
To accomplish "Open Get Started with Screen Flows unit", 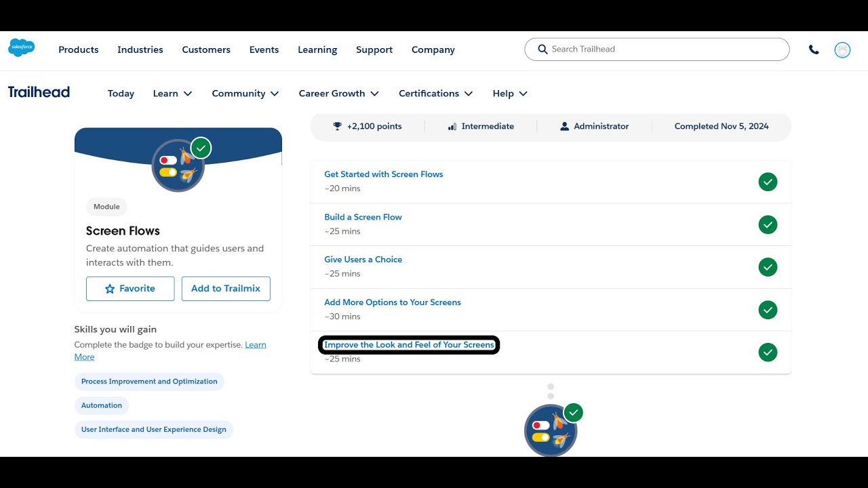I will click(384, 174).
